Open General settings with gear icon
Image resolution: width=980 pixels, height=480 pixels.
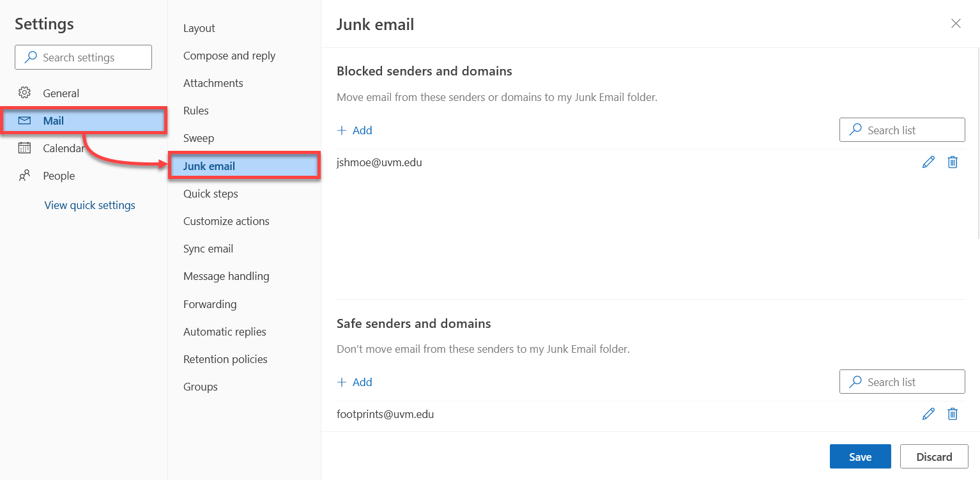[25, 93]
